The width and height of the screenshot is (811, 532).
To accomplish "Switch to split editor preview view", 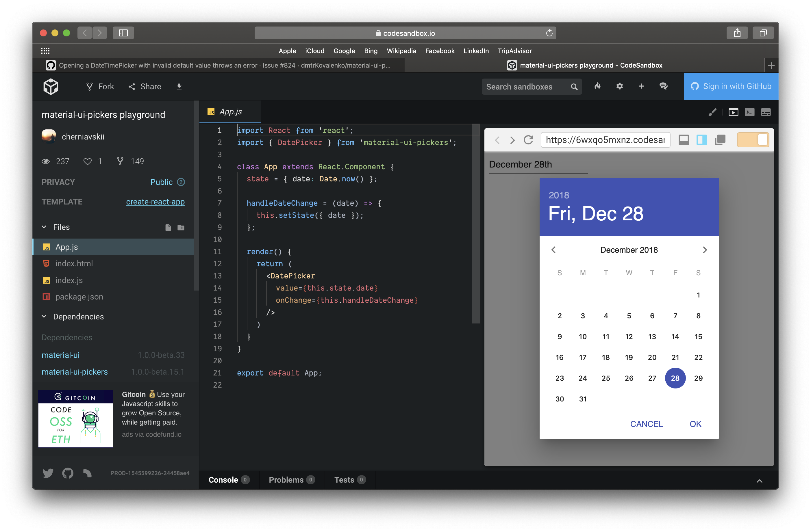I will click(x=702, y=140).
